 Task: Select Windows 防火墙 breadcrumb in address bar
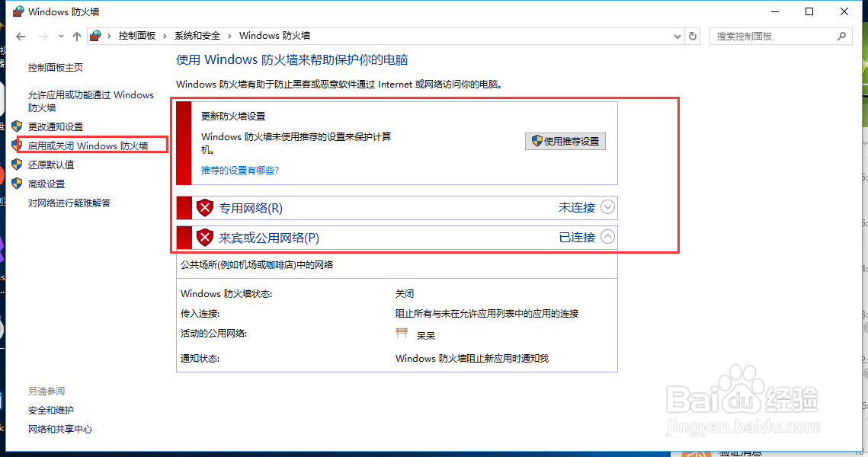(x=274, y=36)
